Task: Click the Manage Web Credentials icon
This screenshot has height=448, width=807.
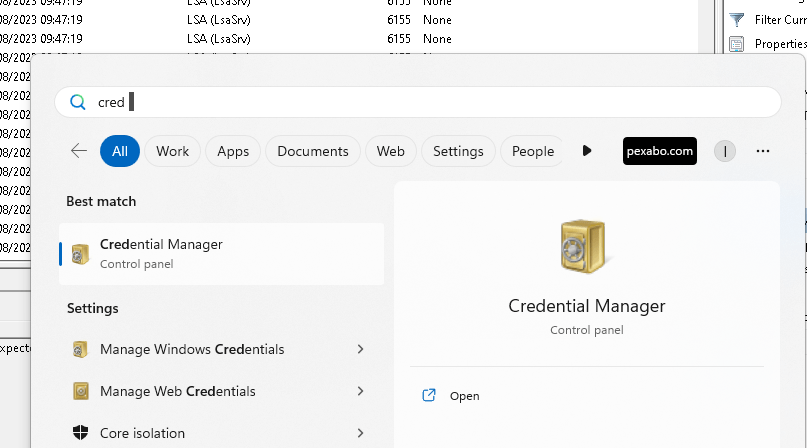Action: (81, 391)
